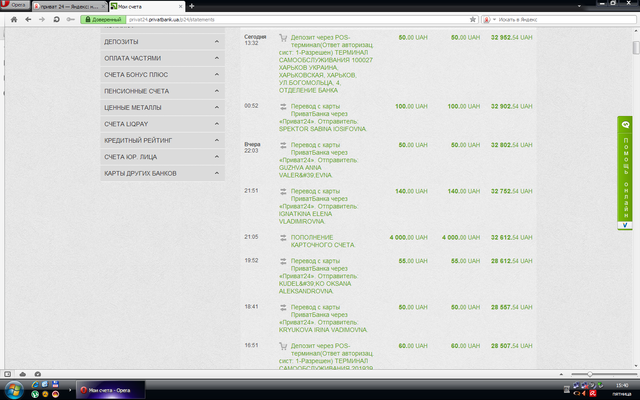
Task: Expand the КРЕДИТНЫЙ РЕЙТИНГ section
Action: point(162,140)
